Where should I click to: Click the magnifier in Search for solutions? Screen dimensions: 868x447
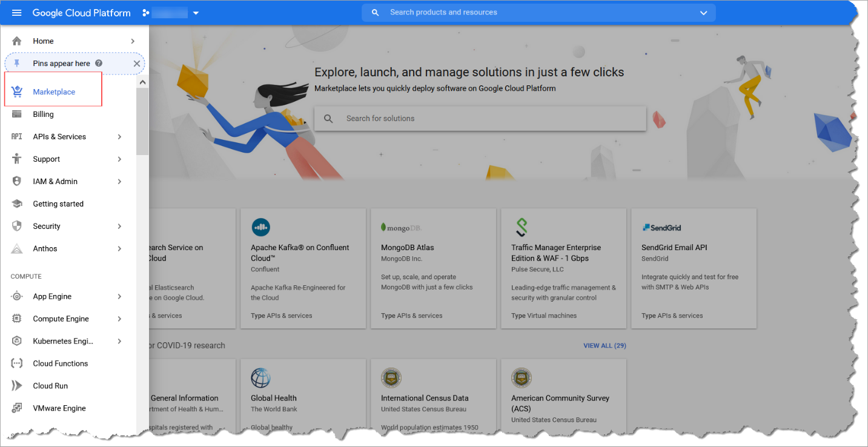coord(328,119)
